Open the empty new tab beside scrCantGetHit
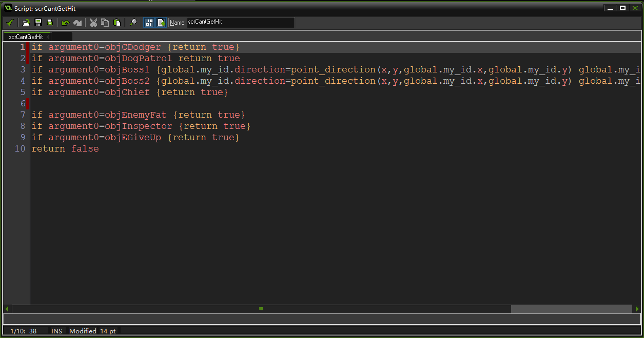This screenshot has height=338, width=644. pos(62,37)
